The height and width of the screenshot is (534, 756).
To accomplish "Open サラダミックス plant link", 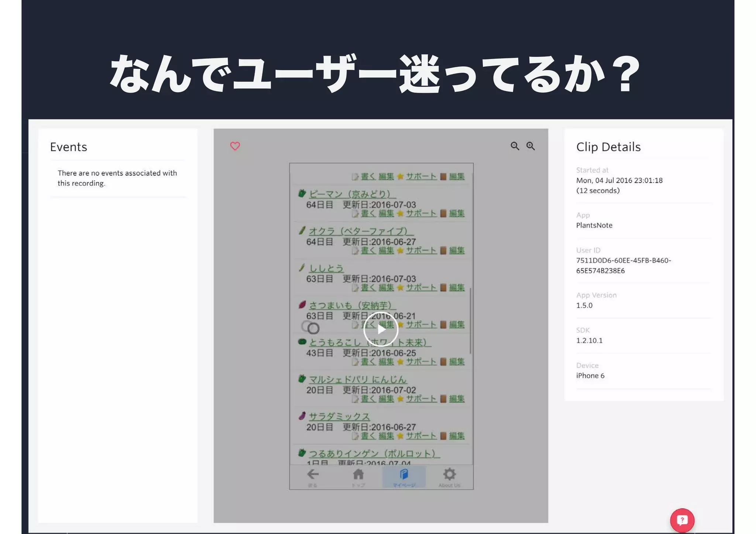I will pos(339,417).
